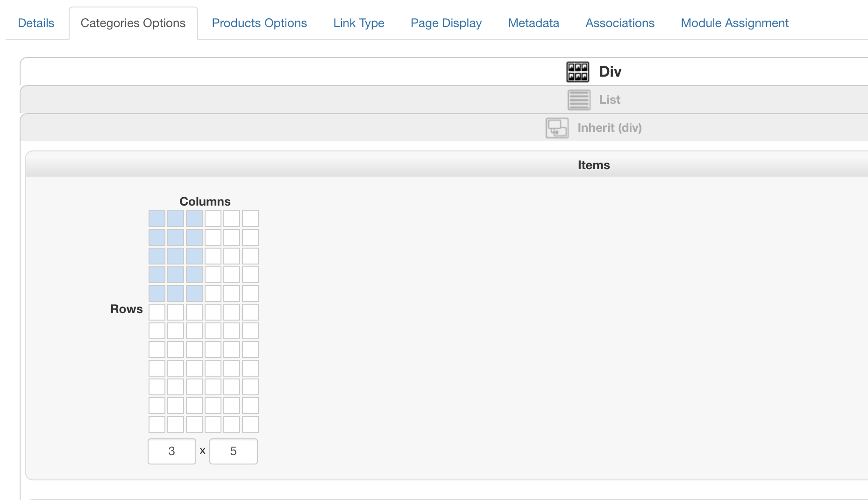868x500 pixels.
Task: Click the top-right cell of the grid
Action: (250, 219)
